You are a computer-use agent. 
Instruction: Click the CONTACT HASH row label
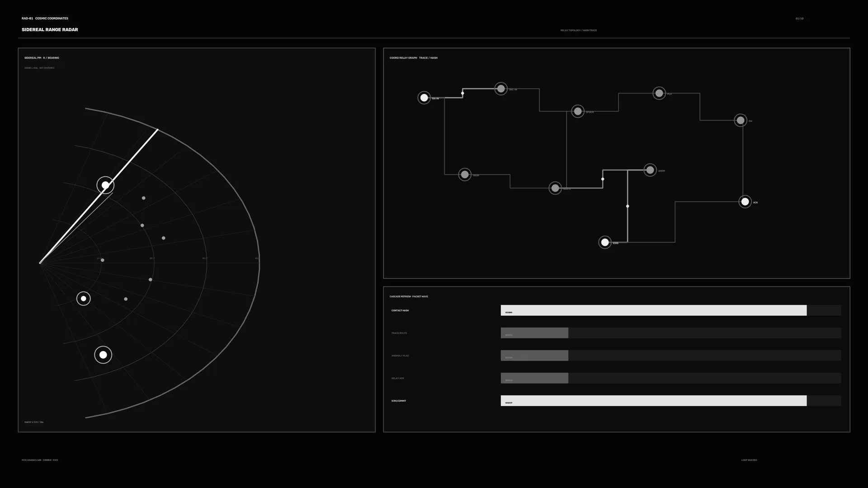tap(400, 310)
